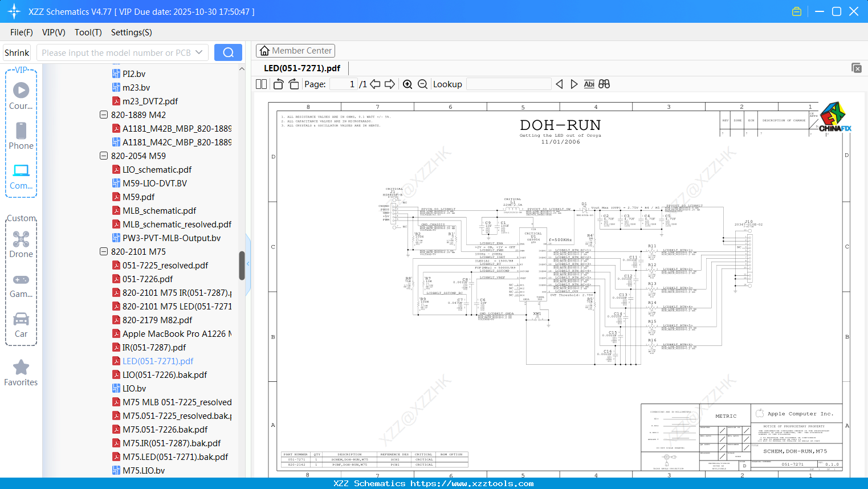
Task: Open LIO_schematic.pdf
Action: [x=157, y=169]
